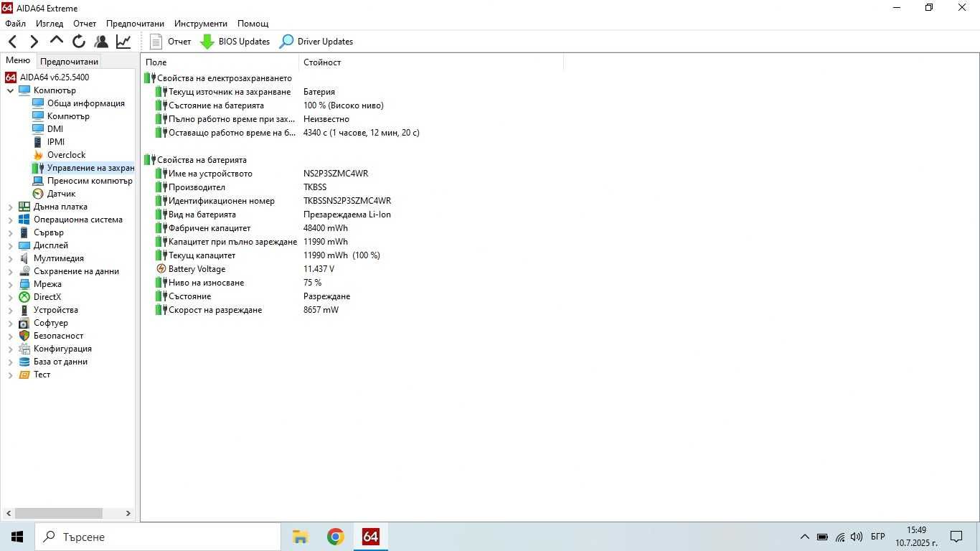Expand the DirectX tree node
This screenshot has height=551, width=980.
click(10, 297)
